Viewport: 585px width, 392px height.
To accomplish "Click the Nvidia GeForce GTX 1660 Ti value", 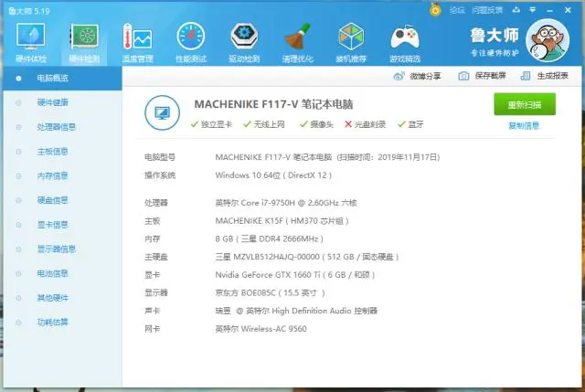I will click(295, 275).
